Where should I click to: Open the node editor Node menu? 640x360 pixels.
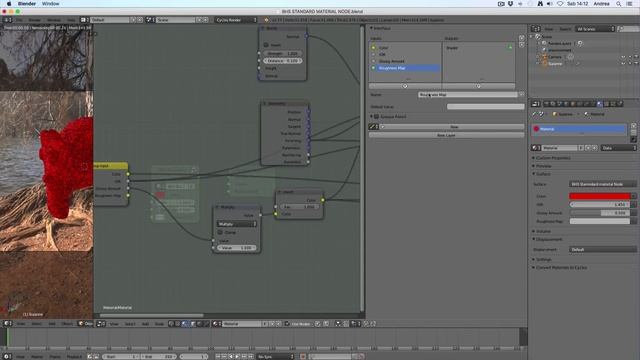click(x=160, y=324)
